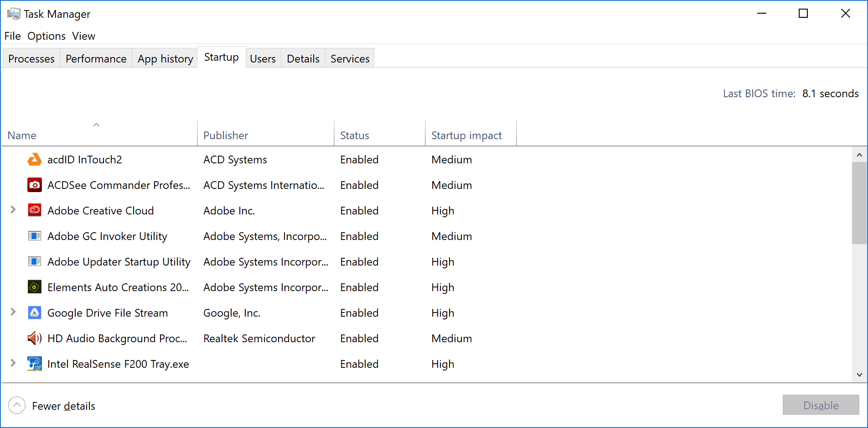The width and height of the screenshot is (868, 428).
Task: Click the Adobe Creative Cloud icon
Action: pos(35,211)
